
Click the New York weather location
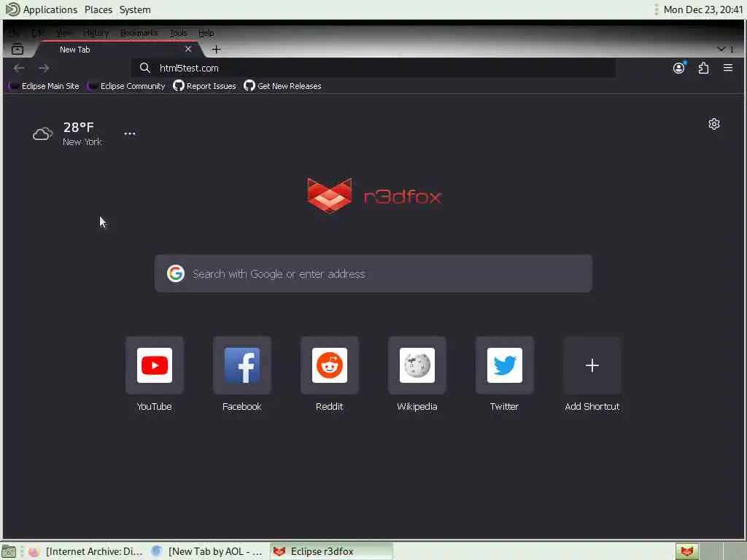click(82, 142)
